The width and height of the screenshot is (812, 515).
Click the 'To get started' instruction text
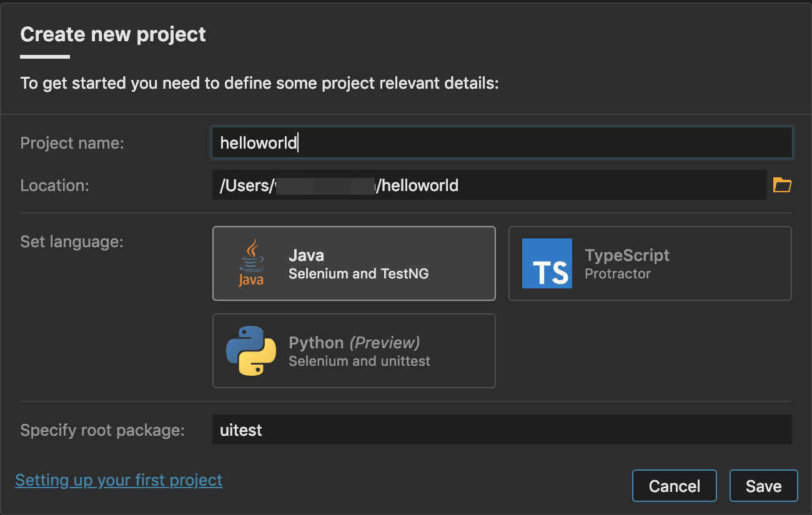pyautogui.click(x=260, y=83)
